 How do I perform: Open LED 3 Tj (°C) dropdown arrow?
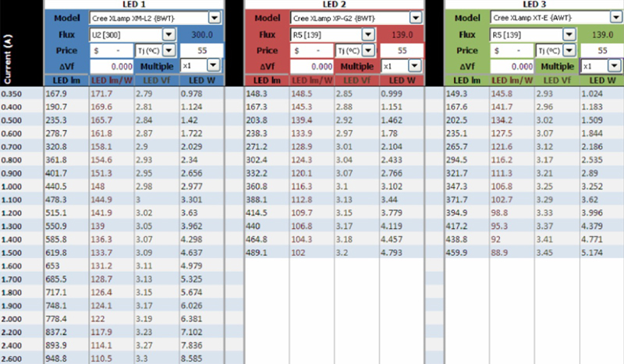click(x=570, y=51)
